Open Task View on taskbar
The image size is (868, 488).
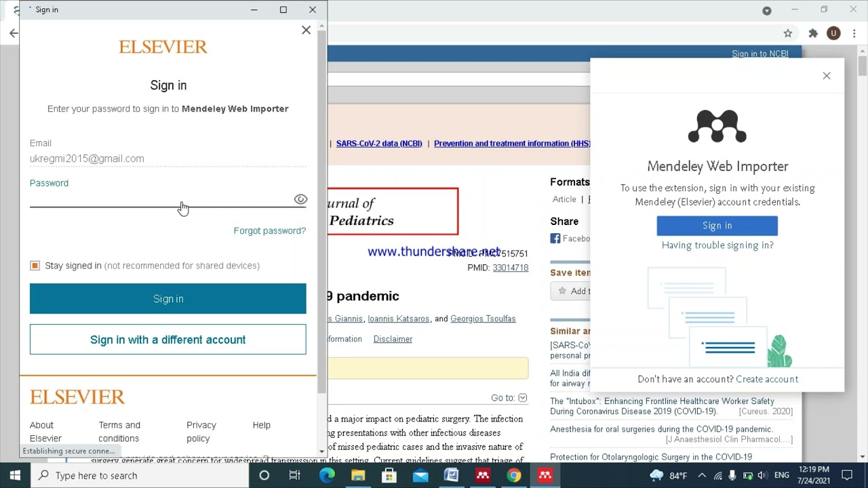(x=295, y=476)
